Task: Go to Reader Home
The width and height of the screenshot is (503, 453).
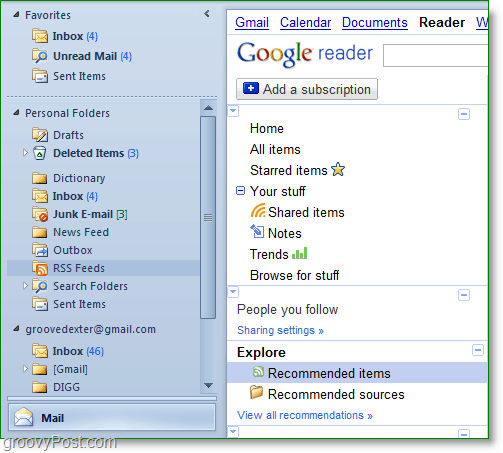Action: coord(267,129)
